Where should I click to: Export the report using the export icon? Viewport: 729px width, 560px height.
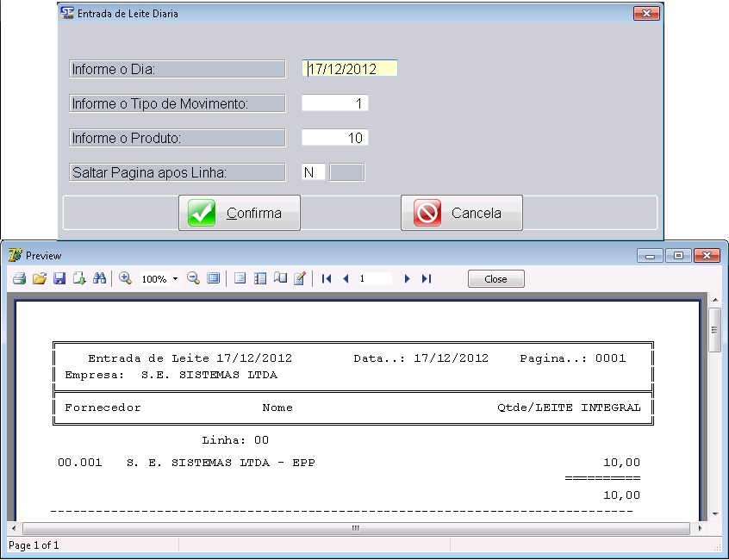(x=79, y=279)
